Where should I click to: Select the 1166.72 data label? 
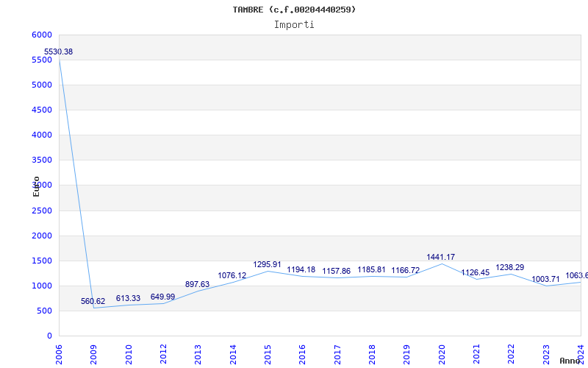(x=406, y=270)
